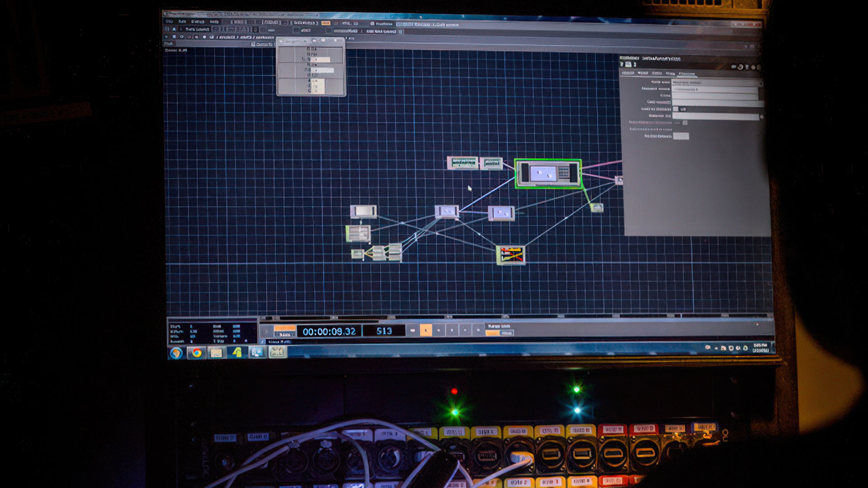Open the light blue taskbar app icon
Screen dimensions: 868x488
pos(257,352)
